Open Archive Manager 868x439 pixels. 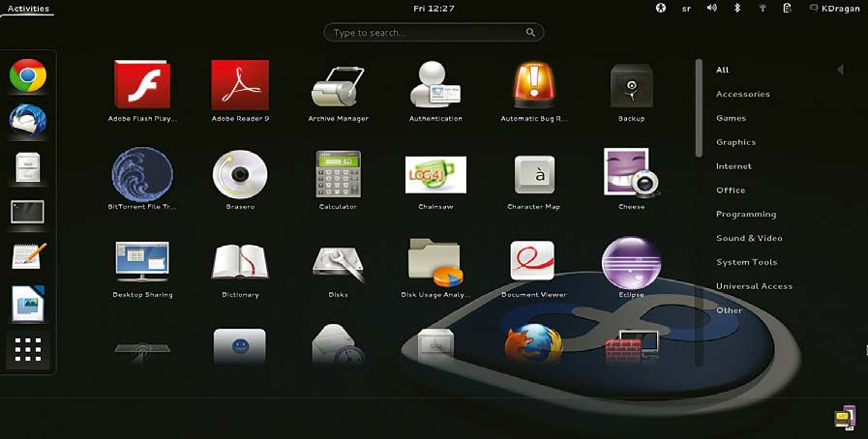click(x=338, y=87)
